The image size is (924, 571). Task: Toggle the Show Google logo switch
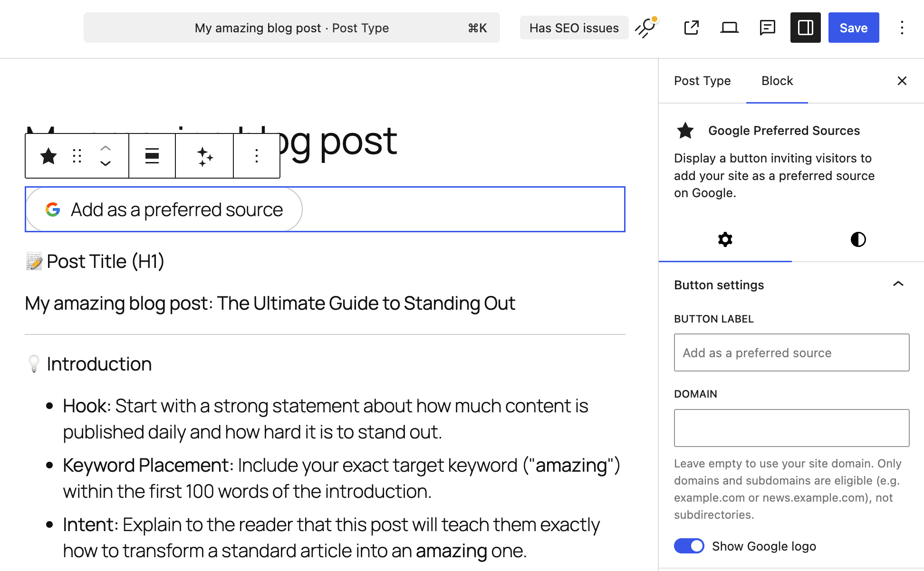click(x=689, y=546)
